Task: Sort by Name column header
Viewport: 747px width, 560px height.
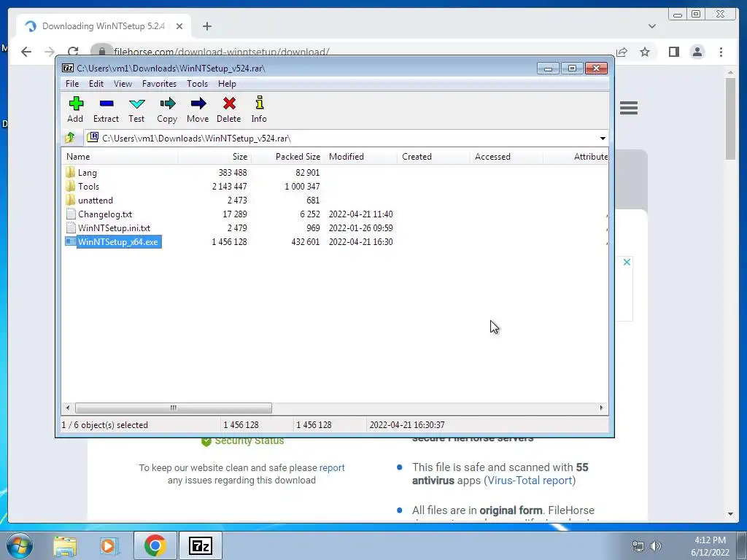Action: pyautogui.click(x=120, y=157)
